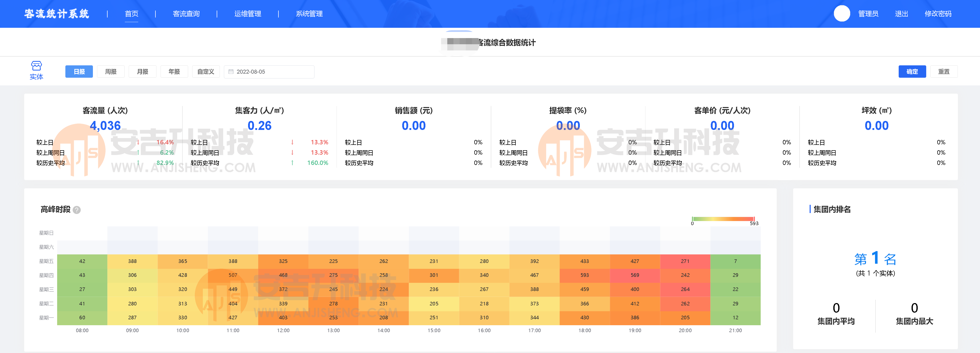This screenshot has height=353, width=980.
Task: Click the 确定 confirm button
Action: point(912,72)
